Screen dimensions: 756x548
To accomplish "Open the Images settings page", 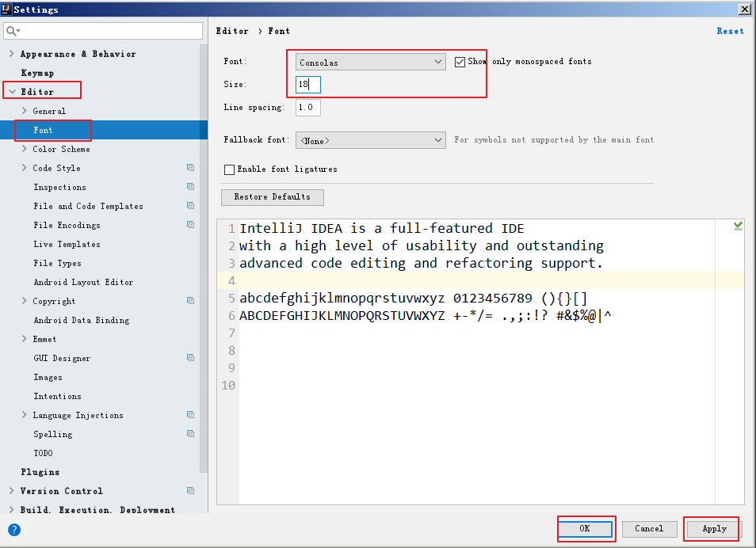I will [x=48, y=378].
